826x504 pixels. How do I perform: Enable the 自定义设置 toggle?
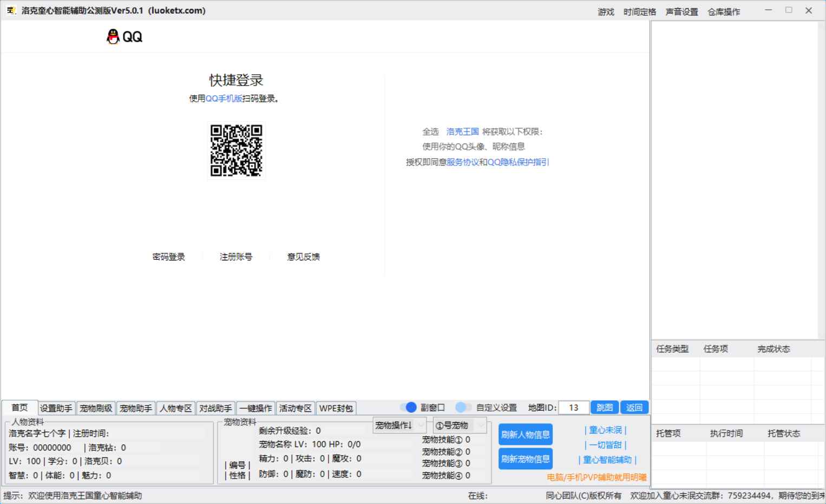pos(462,407)
